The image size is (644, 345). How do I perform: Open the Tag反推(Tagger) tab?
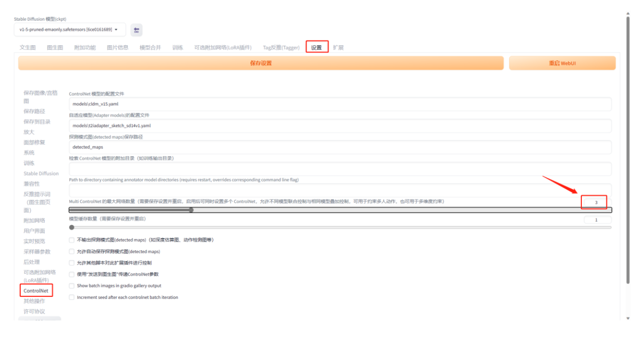point(282,47)
